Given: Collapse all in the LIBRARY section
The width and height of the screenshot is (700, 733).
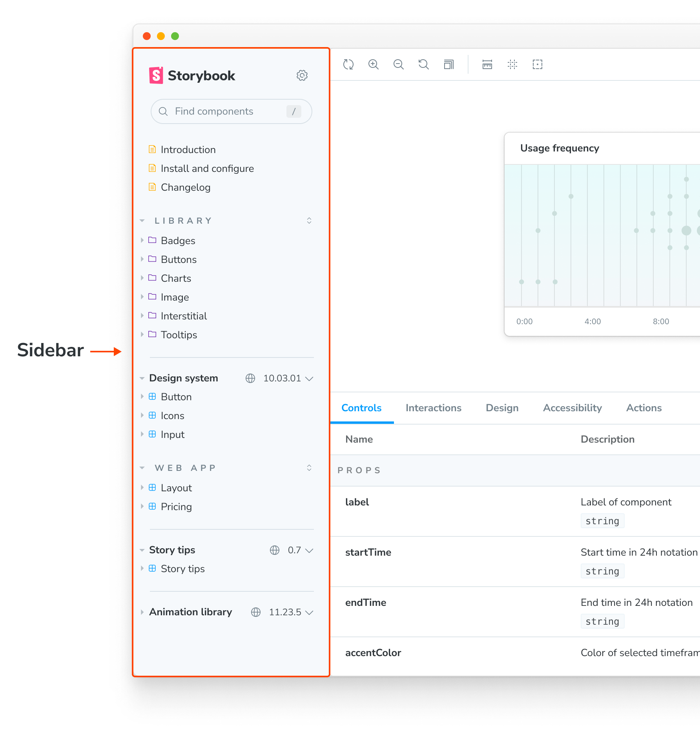Looking at the screenshot, I should coord(309,221).
